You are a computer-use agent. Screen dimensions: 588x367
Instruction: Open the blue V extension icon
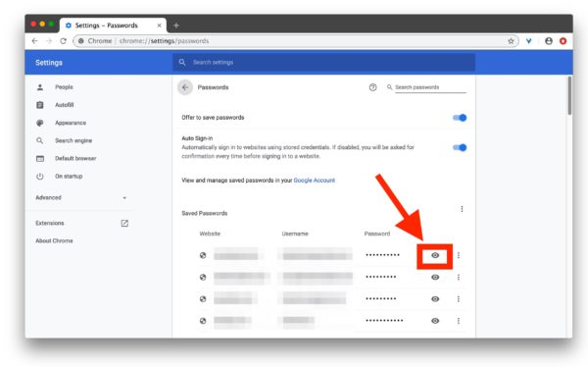(529, 41)
